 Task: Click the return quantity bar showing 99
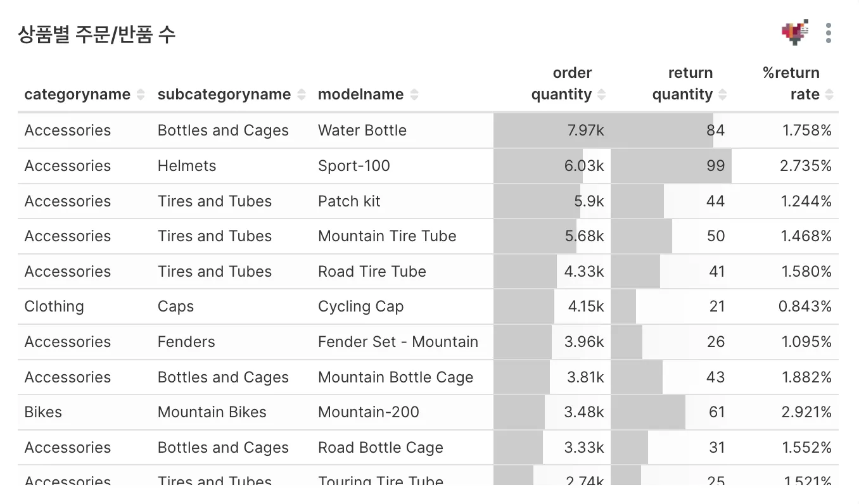pos(671,166)
